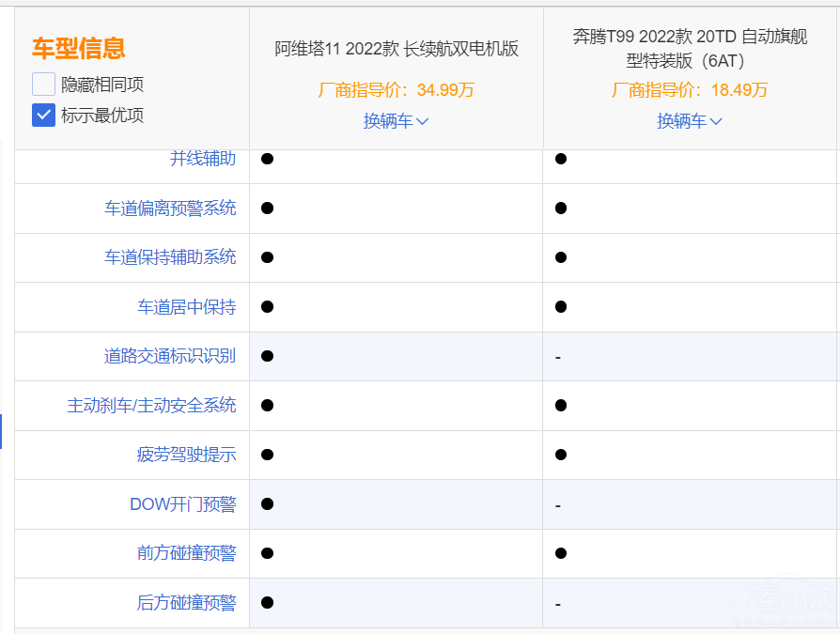The image size is (840, 634).
Task: Open the 车道偏离预警系统 link
Action: [x=170, y=208]
